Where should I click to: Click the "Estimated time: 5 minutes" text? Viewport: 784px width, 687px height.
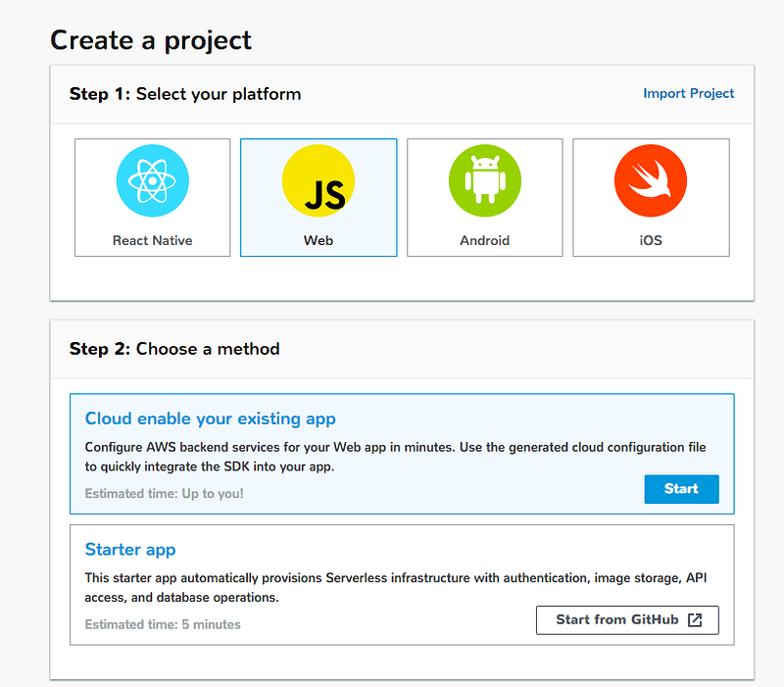point(163,624)
